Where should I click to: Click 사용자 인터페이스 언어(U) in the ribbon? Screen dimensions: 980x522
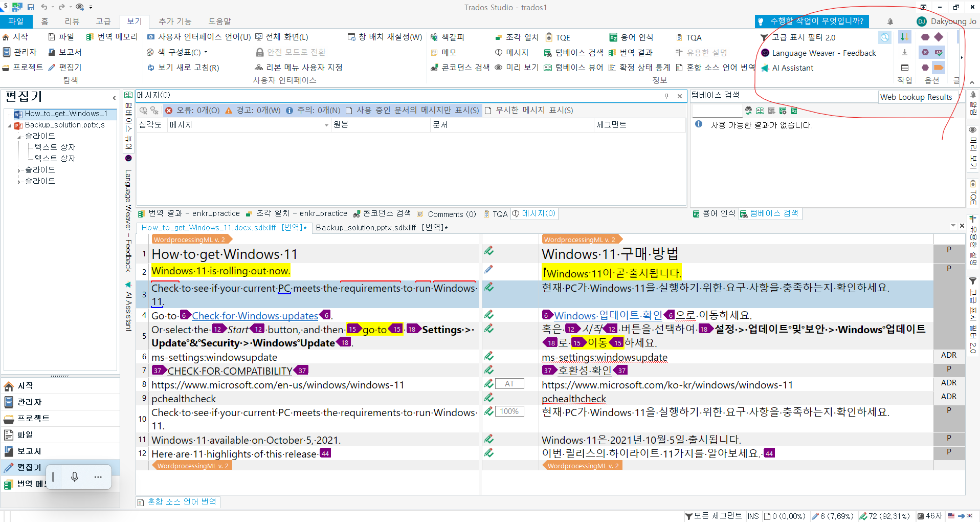[198, 37]
